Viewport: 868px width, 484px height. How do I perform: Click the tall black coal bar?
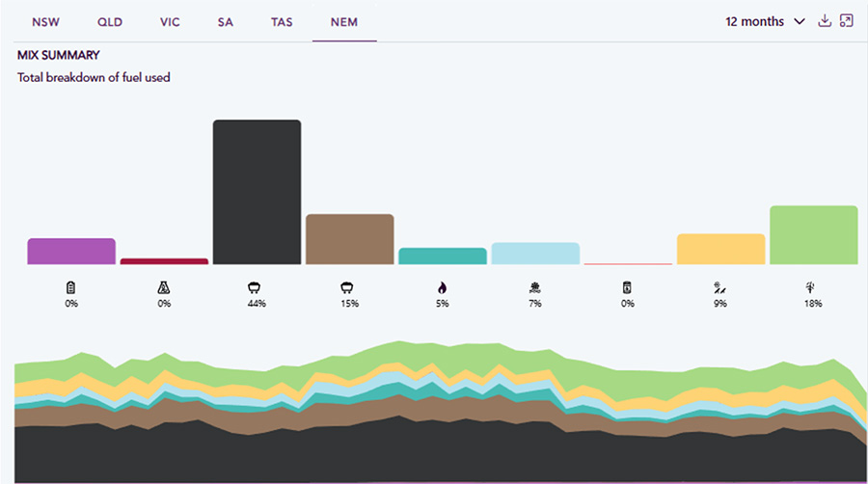(x=257, y=192)
